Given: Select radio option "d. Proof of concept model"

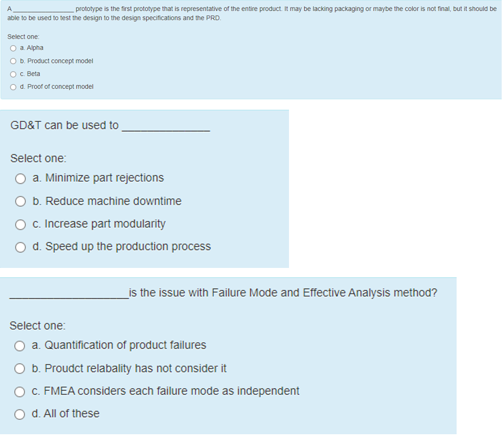Looking at the screenshot, I should coord(13,87).
